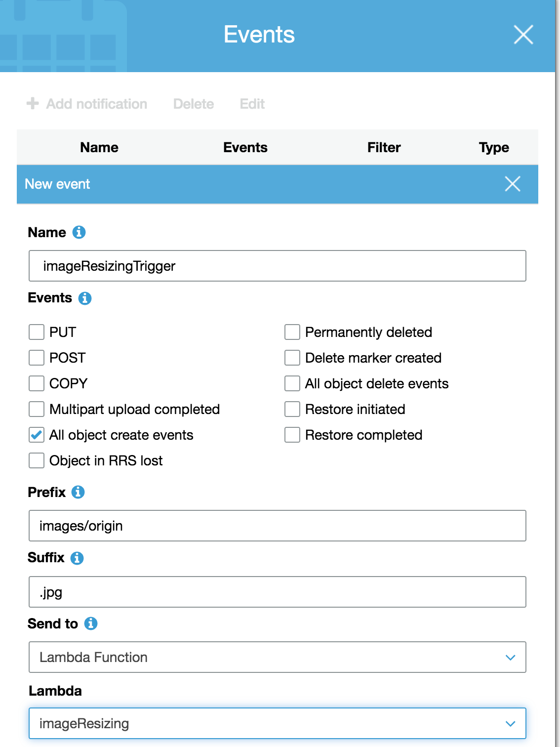Click the Prefix field containing images/origin
This screenshot has width=560, height=747.
tap(277, 526)
